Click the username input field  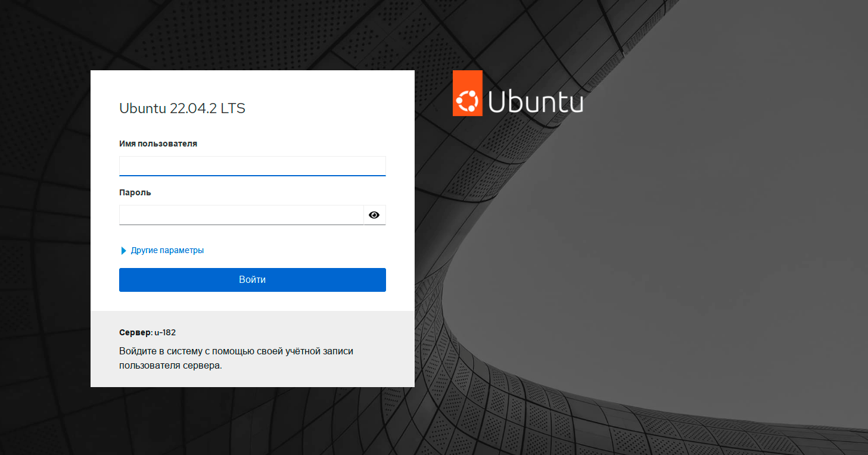point(253,166)
